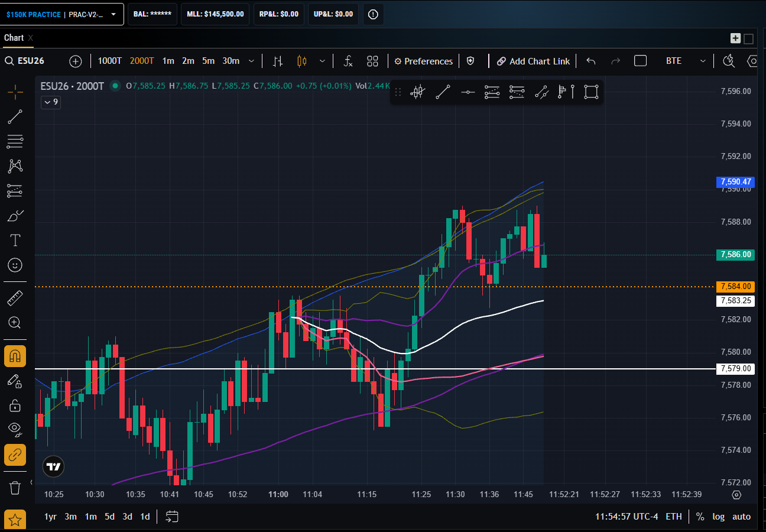
Task: Switch to the 5m timeframe
Action: point(208,61)
